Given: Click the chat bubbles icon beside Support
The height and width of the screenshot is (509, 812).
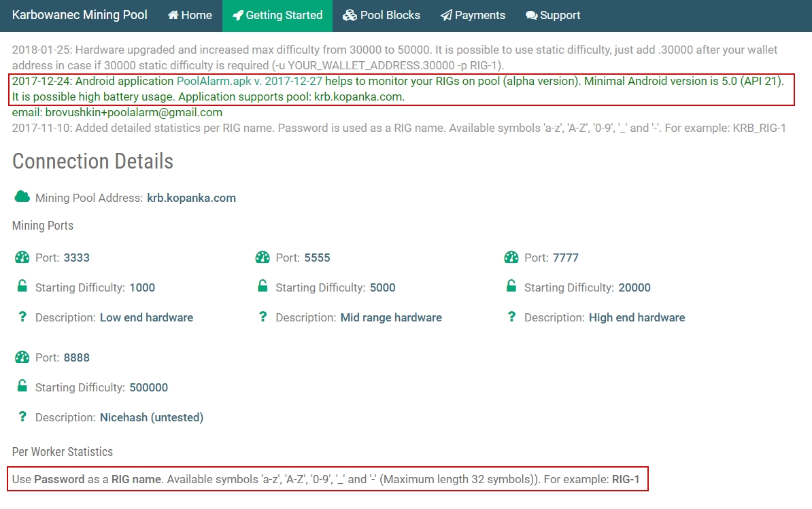Looking at the screenshot, I should [x=531, y=16].
